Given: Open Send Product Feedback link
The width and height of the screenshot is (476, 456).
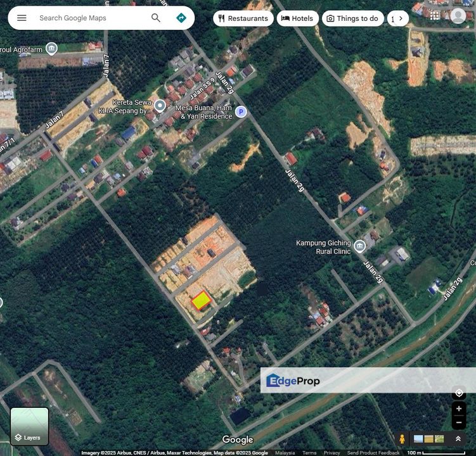Looking at the screenshot, I should pyautogui.click(x=373, y=453).
